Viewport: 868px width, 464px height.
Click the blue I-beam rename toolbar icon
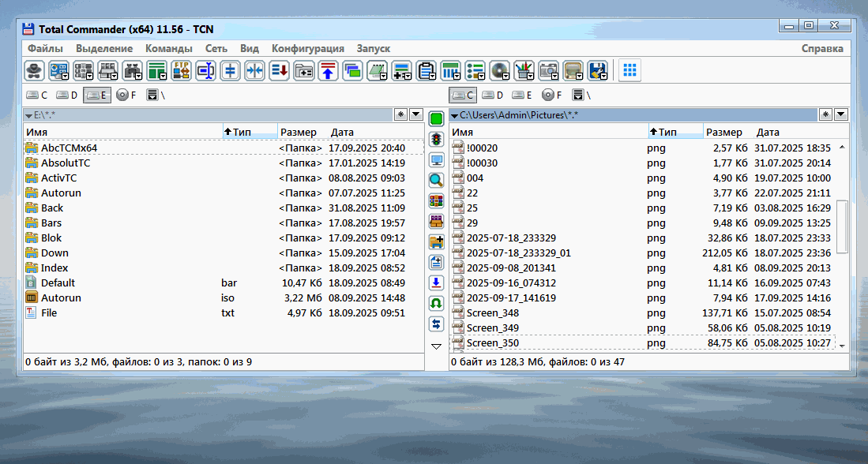pos(205,71)
